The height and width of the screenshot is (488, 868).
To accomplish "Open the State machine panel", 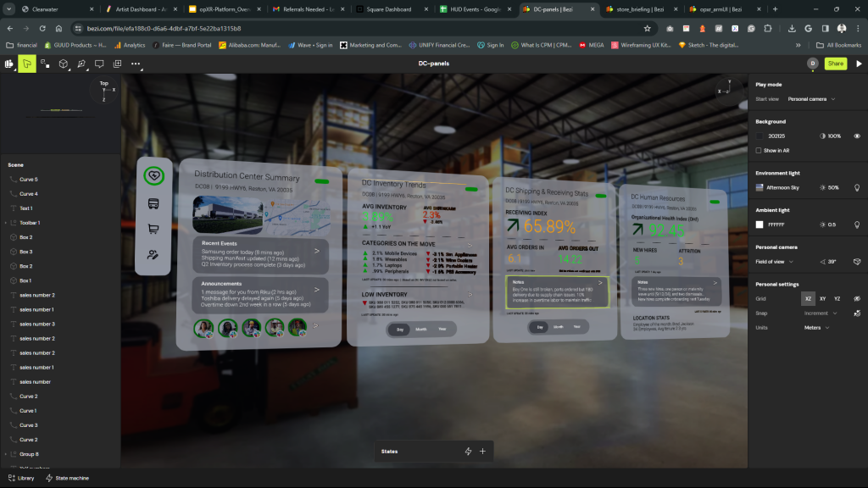I will pos(68,479).
